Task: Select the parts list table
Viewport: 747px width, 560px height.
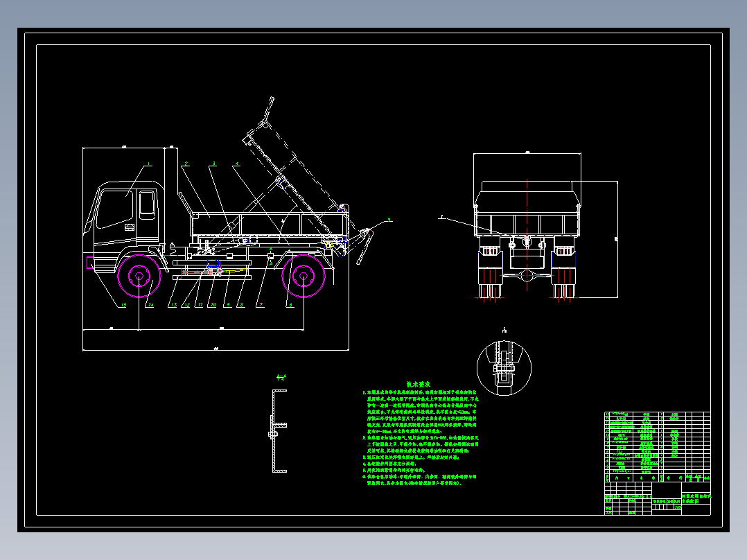Action: pos(658,447)
